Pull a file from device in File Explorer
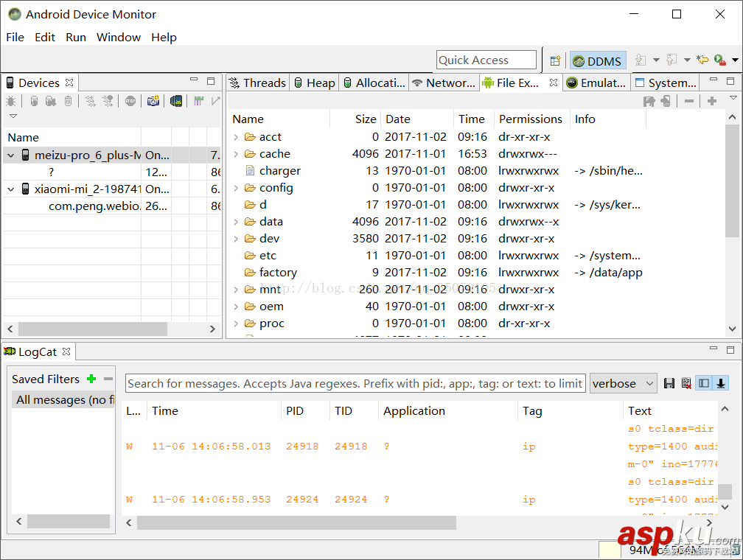743x560 pixels. click(x=649, y=101)
